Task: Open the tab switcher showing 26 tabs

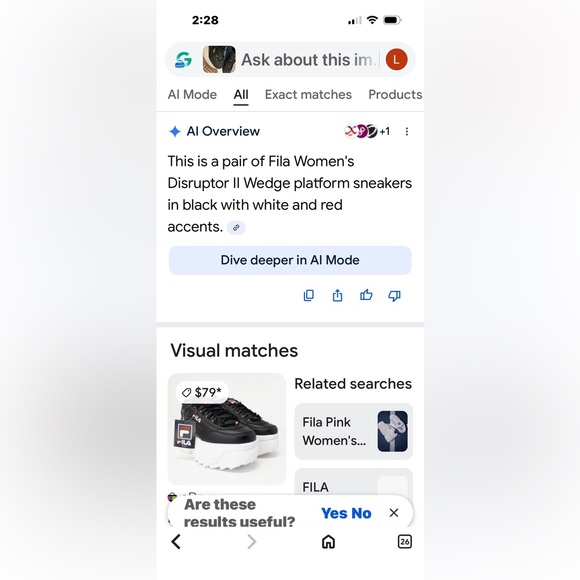Action: pos(405,542)
